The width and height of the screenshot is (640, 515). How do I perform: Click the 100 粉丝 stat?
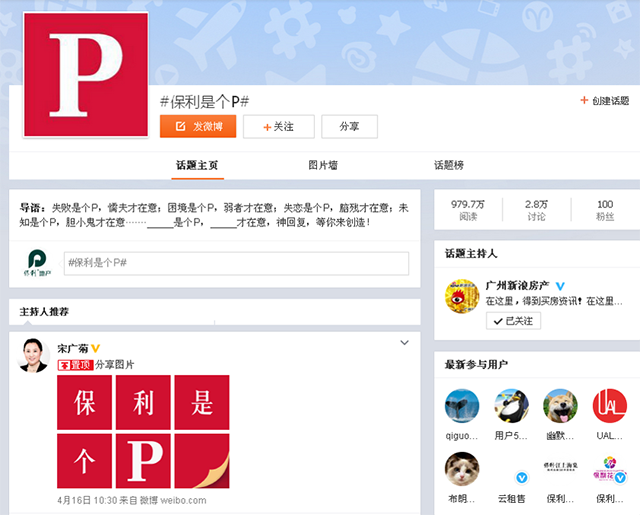coord(605,210)
